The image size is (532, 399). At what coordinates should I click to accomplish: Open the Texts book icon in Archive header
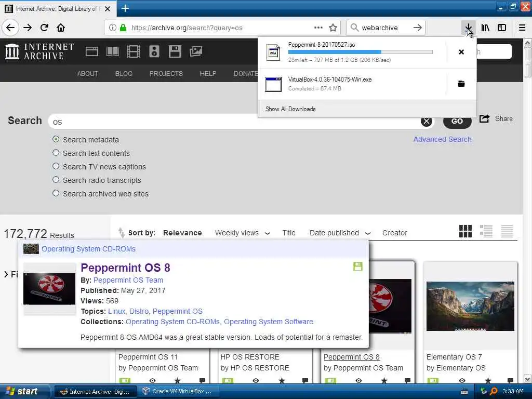click(x=113, y=51)
